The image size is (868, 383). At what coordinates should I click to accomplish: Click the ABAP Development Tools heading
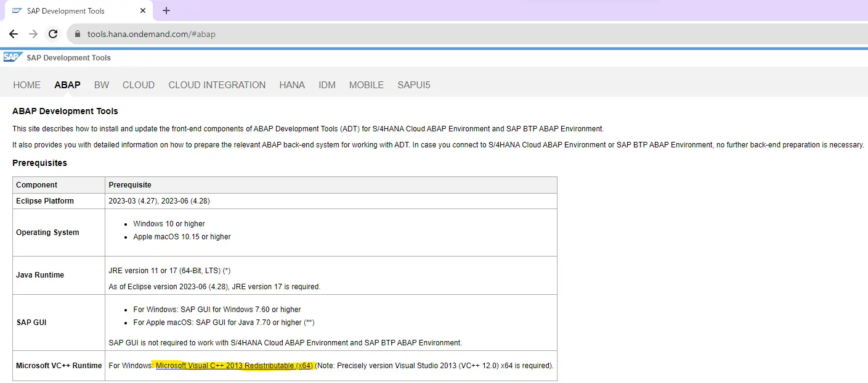click(x=65, y=111)
